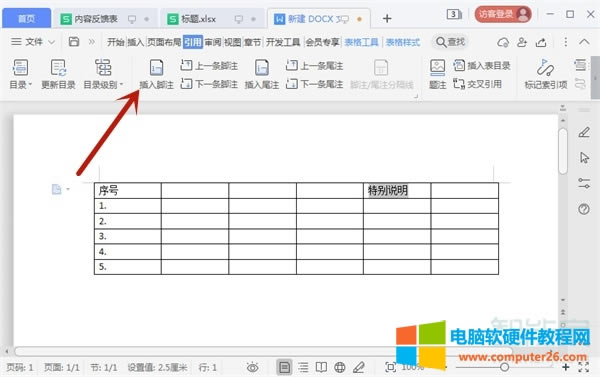600x377 pixels.
Task: Click the share icon in top right
Action: click(541, 42)
